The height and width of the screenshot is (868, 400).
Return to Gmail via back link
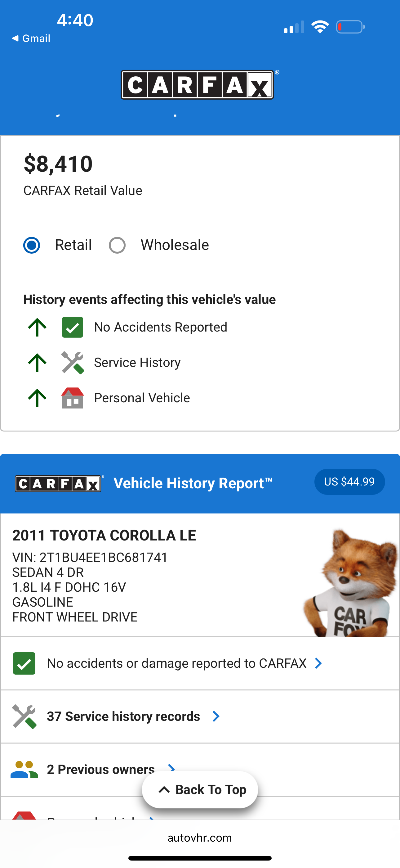[x=31, y=38]
